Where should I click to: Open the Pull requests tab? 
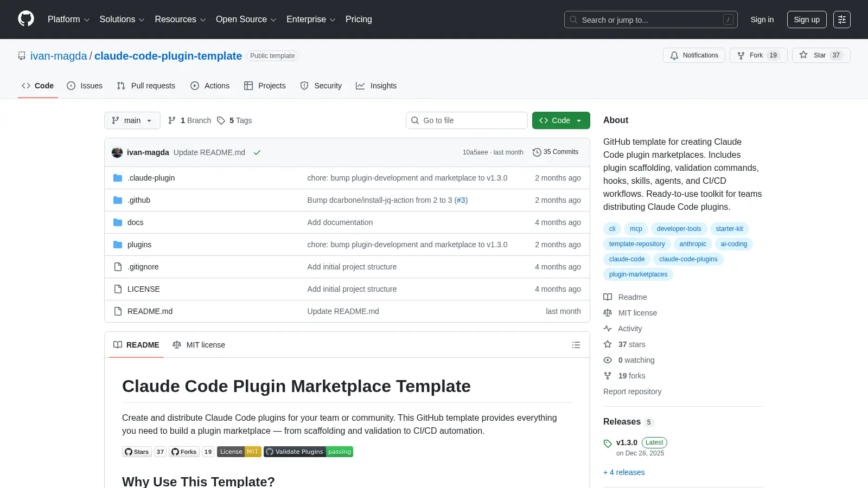point(146,86)
